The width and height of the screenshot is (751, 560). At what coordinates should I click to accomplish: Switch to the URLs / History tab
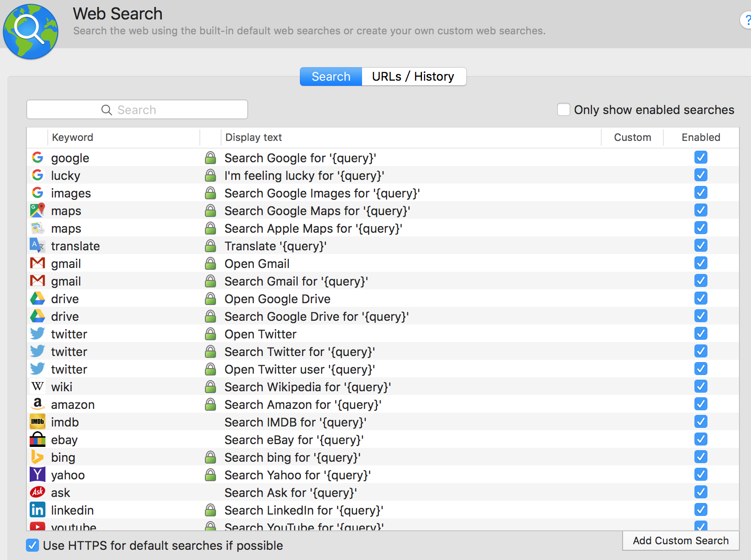point(413,76)
